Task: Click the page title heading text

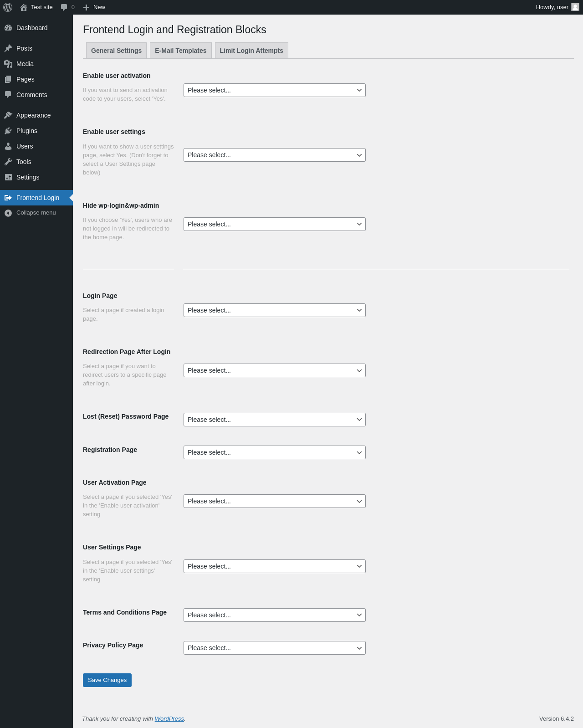Action: 174,30
